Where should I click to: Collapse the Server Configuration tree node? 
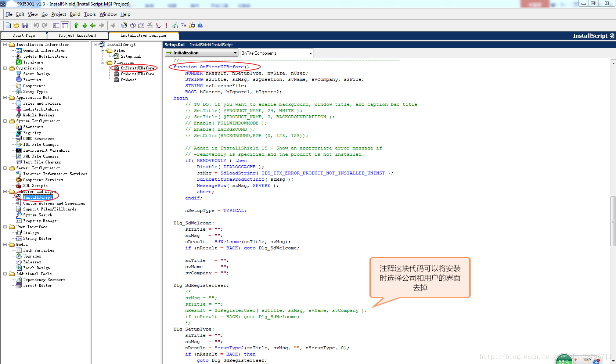click(5, 168)
